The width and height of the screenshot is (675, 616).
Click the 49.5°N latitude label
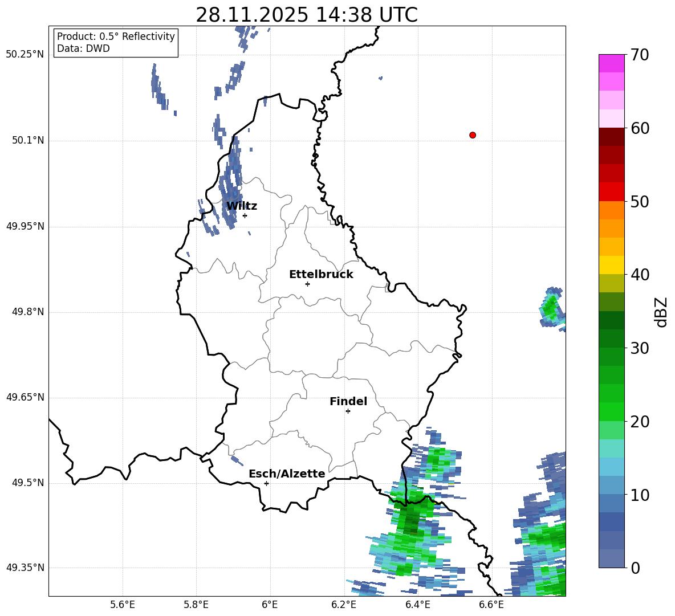pyautogui.click(x=28, y=483)
